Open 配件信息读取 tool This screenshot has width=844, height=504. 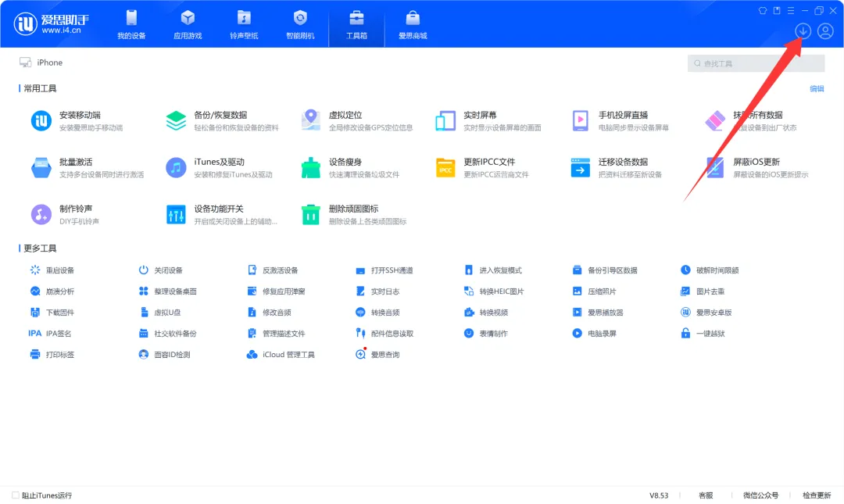(384, 334)
